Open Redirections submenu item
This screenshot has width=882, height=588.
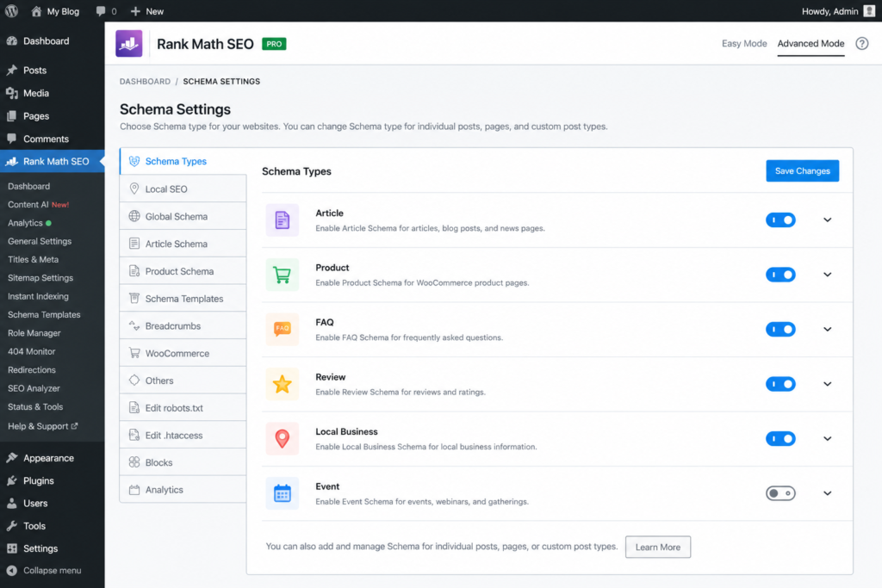(32, 370)
